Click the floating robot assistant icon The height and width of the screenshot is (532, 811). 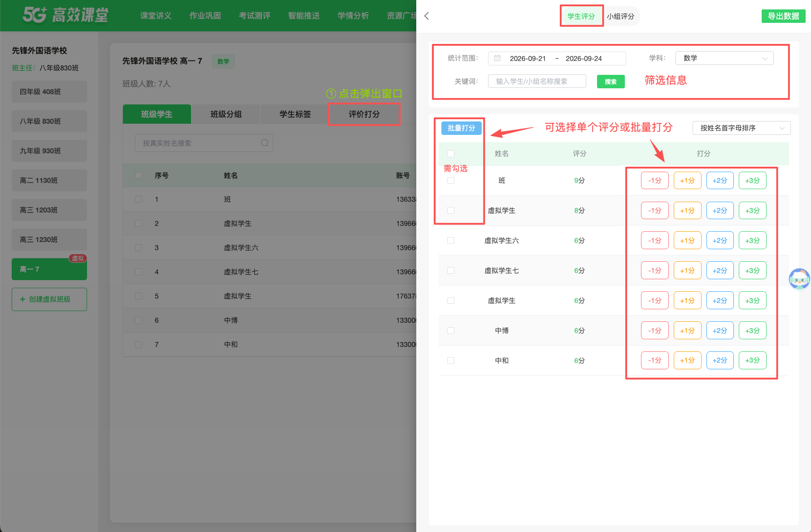799,279
